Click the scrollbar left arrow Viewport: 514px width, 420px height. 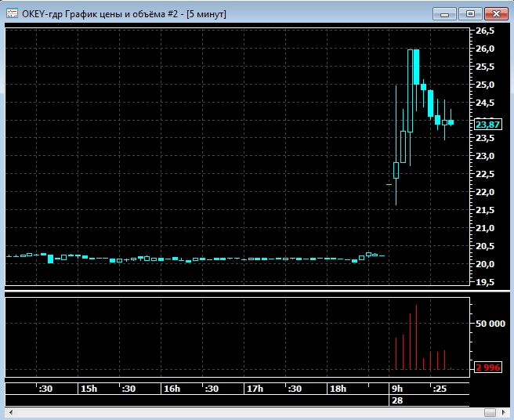click(10, 412)
